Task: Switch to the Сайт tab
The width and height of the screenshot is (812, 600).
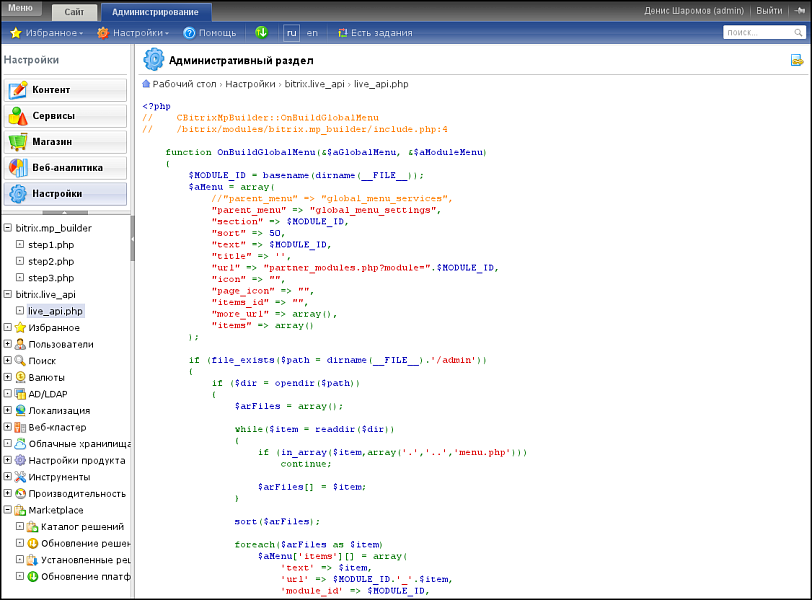Action: tap(74, 12)
